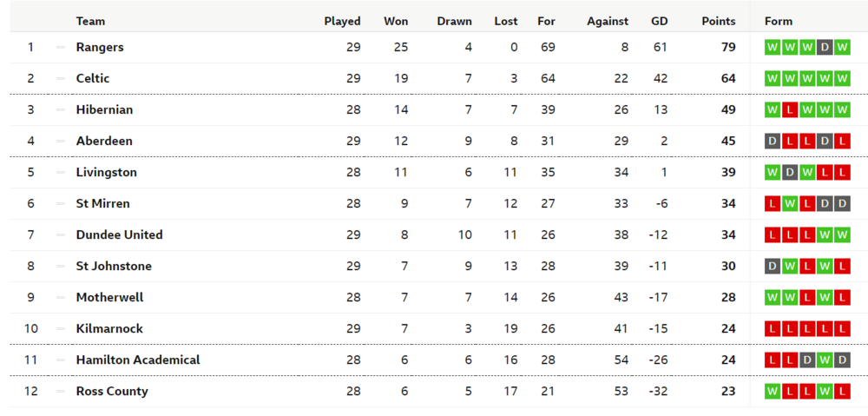868x416 pixels.
Task: Open the Dundee United team link
Action: point(119,234)
